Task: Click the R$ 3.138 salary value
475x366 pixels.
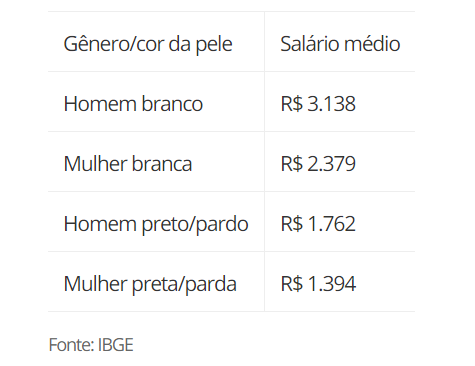Action: tap(318, 104)
